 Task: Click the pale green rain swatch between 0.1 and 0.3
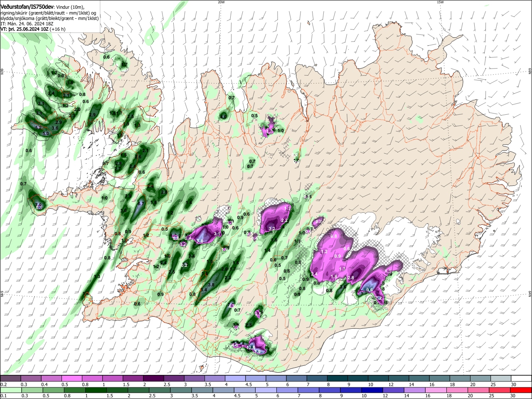(11, 390)
